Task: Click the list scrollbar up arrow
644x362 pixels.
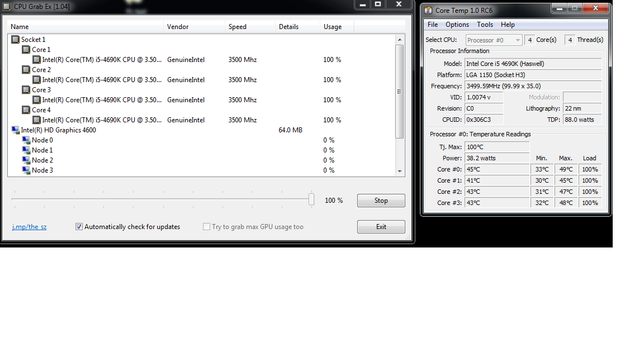Action: [x=400, y=40]
